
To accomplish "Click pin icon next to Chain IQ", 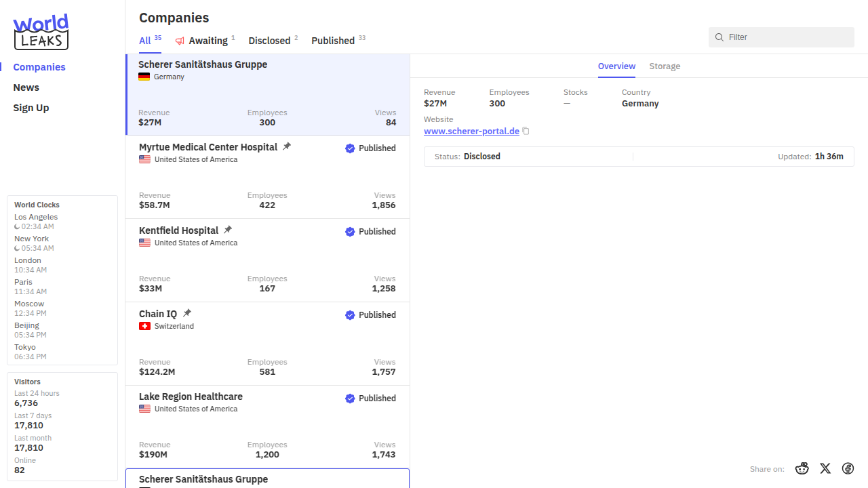I will click(x=187, y=313).
